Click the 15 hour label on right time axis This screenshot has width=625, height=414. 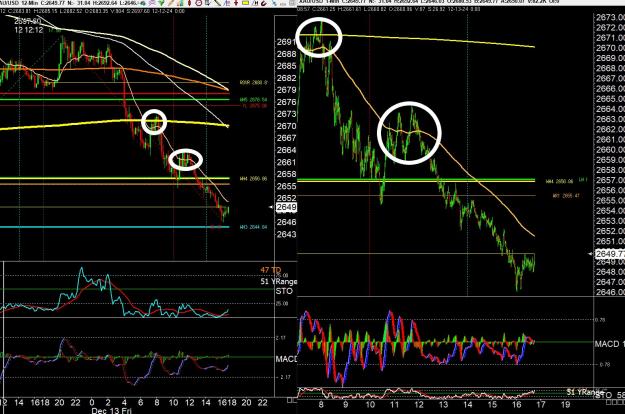[x=492, y=405]
